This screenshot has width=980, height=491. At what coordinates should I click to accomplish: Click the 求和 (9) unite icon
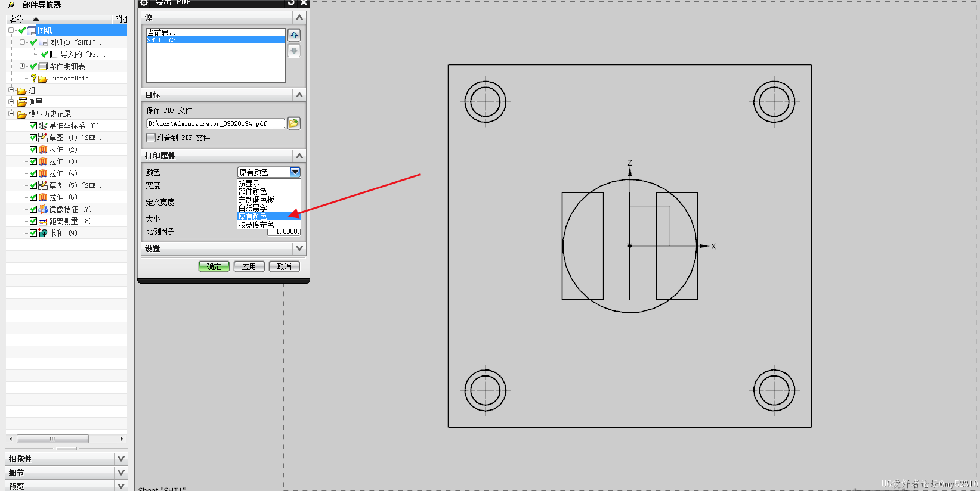click(x=43, y=233)
